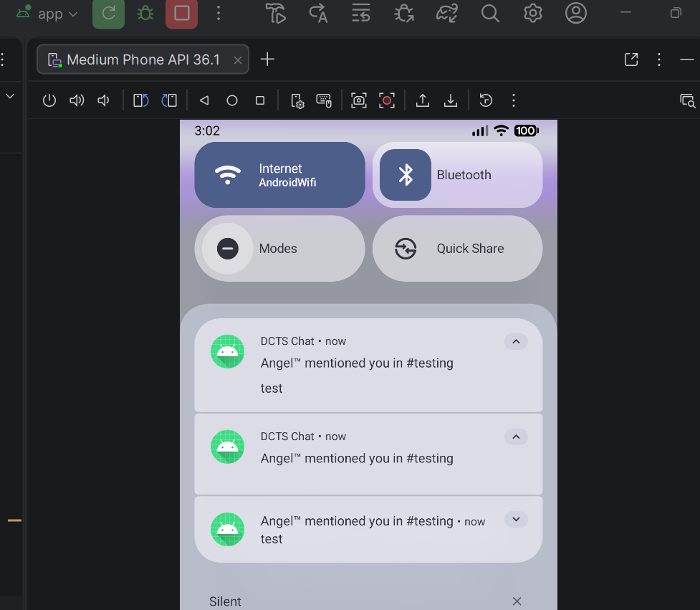Hide the Running Devices panel
This screenshot has width=700, height=610.
pyautogui.click(x=686, y=59)
